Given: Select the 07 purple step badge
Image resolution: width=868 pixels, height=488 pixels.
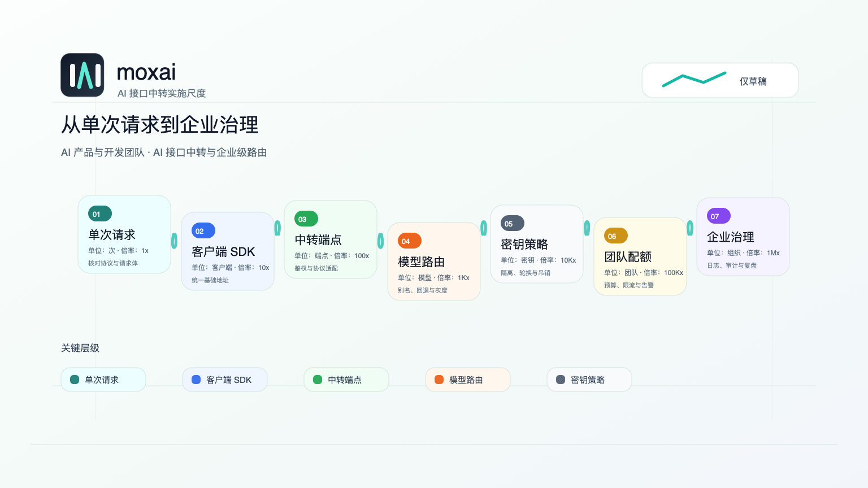Looking at the screenshot, I should click(719, 216).
